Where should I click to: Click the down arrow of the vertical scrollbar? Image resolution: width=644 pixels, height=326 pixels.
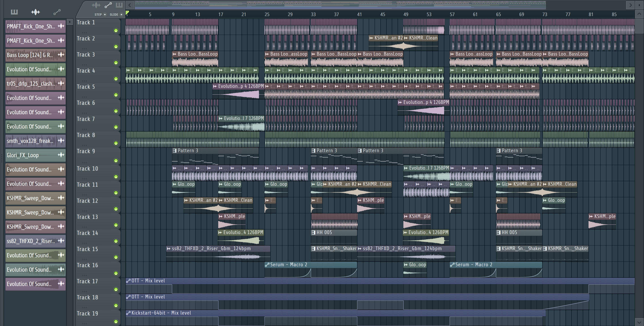point(639,322)
